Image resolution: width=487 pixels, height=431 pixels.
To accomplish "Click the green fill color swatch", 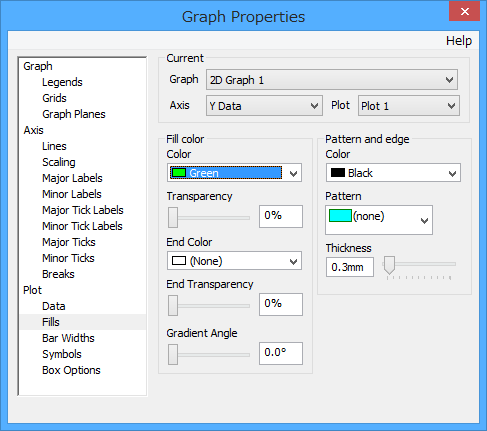I will pyautogui.click(x=179, y=173).
